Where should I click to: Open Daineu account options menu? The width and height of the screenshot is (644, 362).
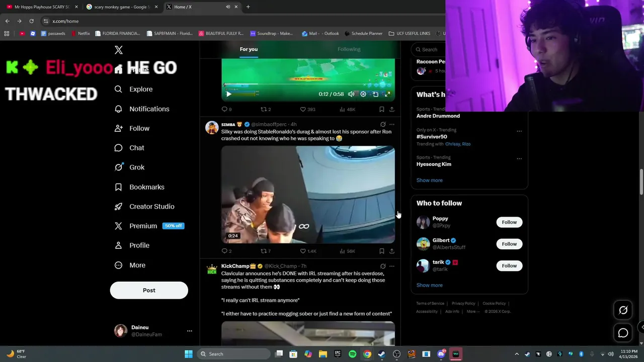(190, 331)
